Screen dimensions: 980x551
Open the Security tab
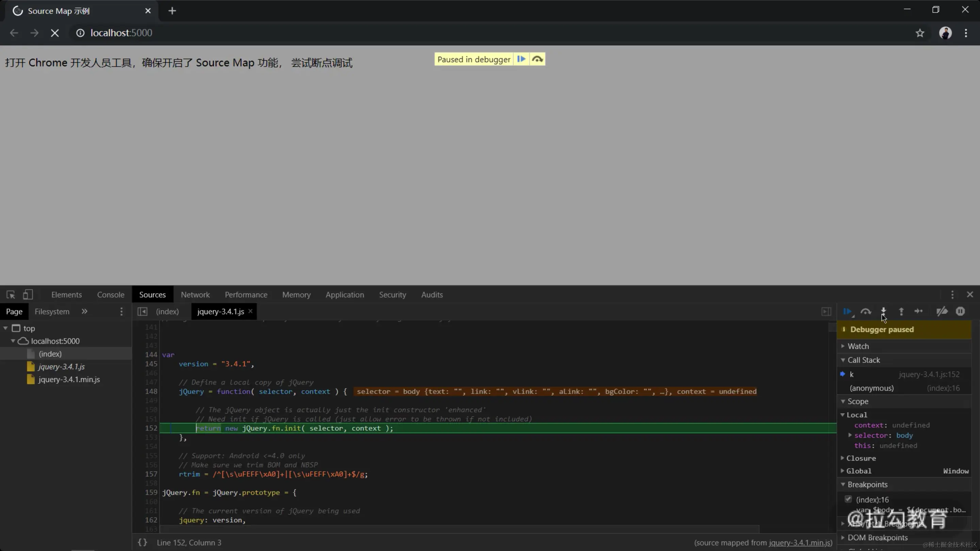[392, 295]
